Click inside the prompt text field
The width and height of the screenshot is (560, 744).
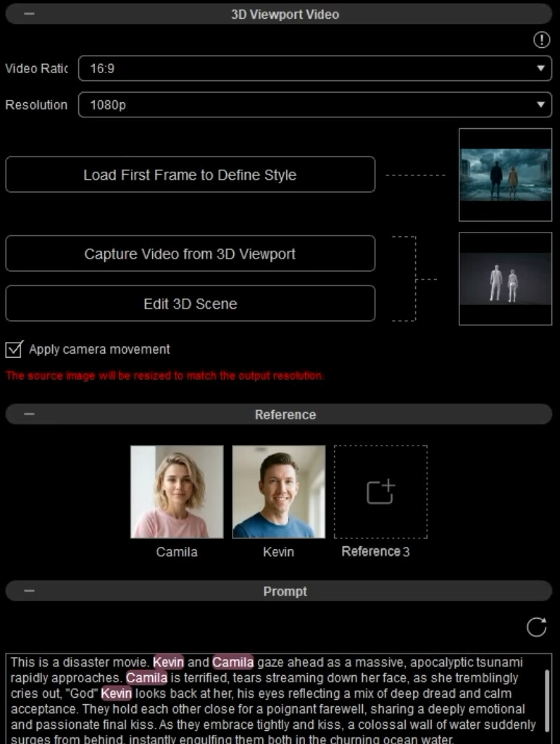(x=275, y=699)
